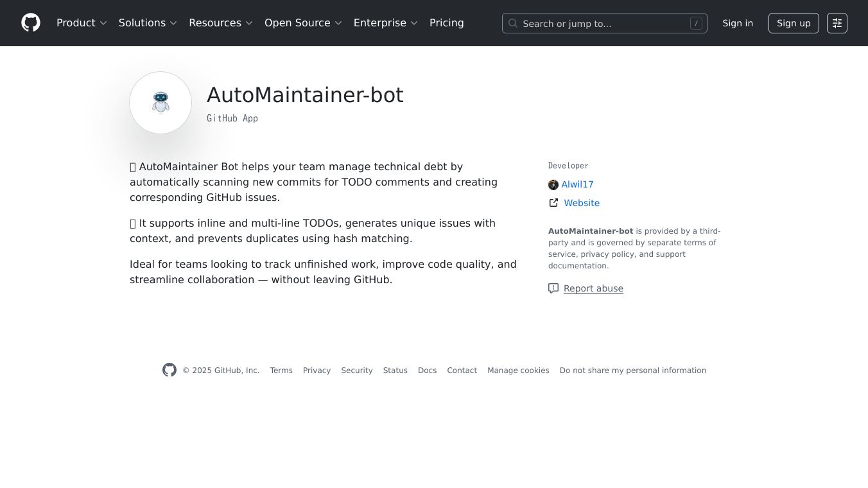868x488 pixels.
Task: Click the GitHub logo in header
Action: pyautogui.click(x=31, y=23)
